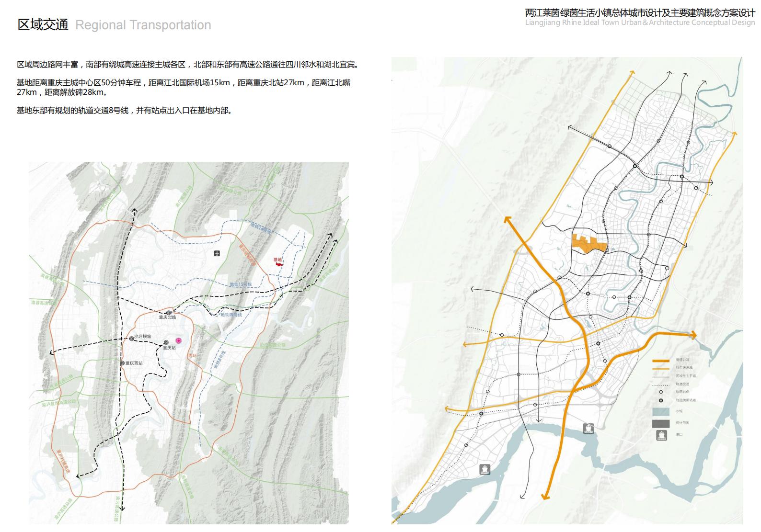761x532 pixels.
Task: Click the 重庆北站 station marker icon
Action: point(169,313)
